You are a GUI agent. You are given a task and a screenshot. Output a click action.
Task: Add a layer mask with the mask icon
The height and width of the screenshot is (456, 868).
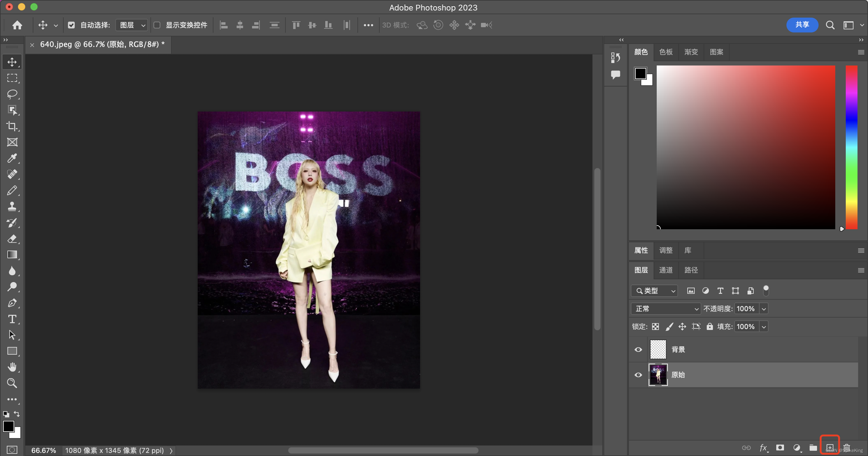(x=780, y=448)
